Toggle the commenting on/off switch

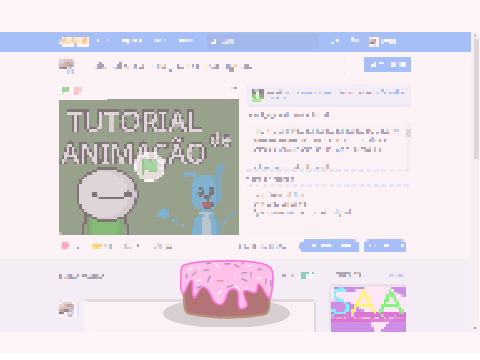[307, 275]
